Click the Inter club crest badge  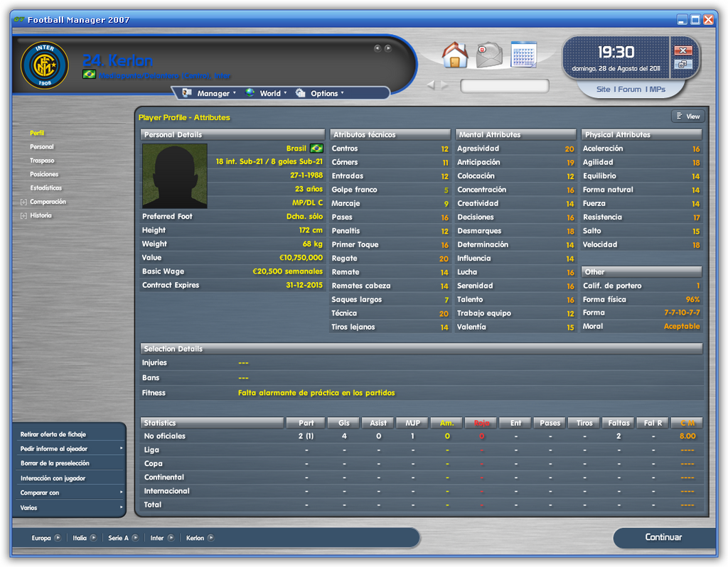[45, 65]
